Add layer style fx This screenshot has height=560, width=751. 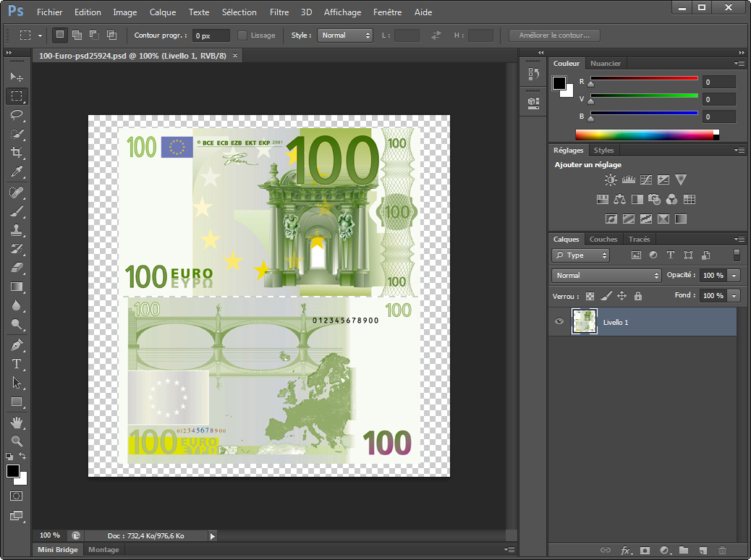[626, 551]
